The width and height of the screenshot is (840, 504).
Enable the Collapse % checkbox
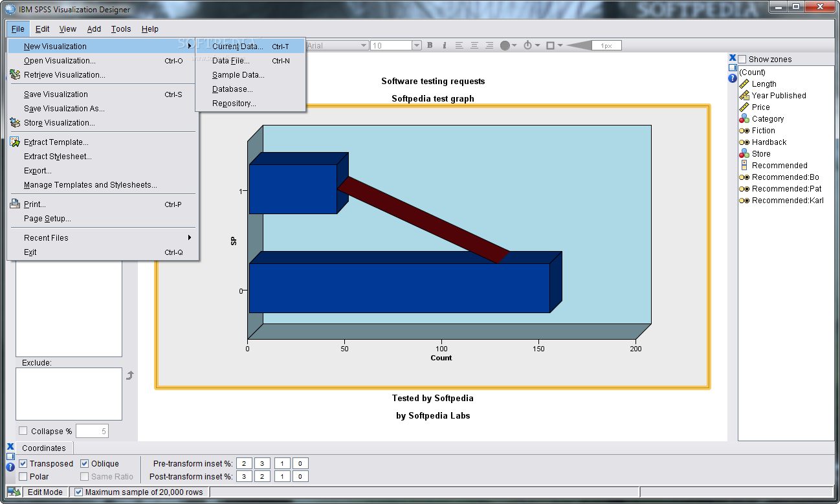(x=23, y=431)
